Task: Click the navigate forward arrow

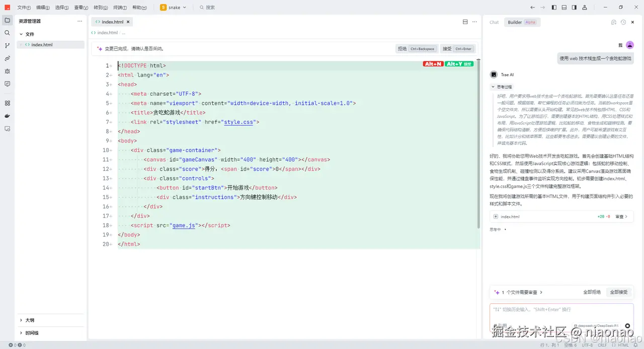Action: (542, 8)
